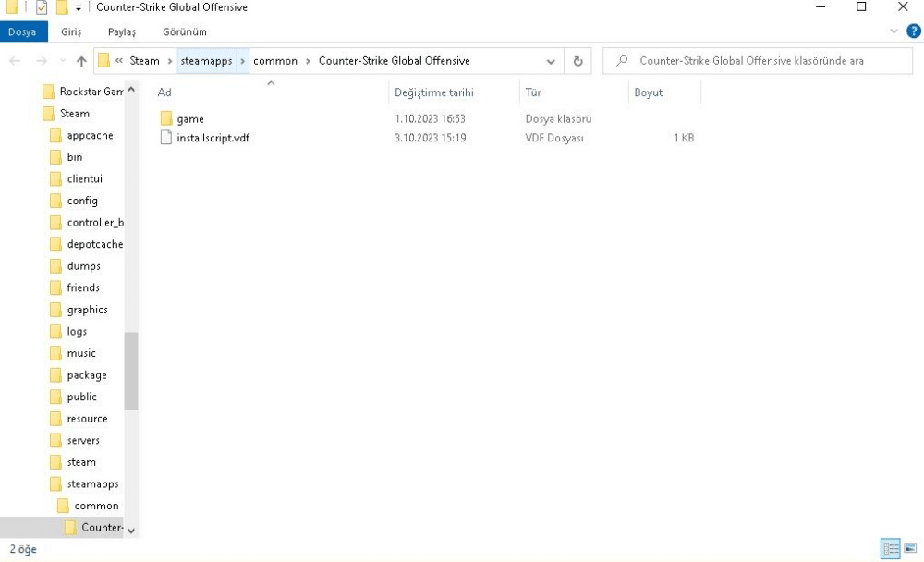Switch to details view in status bar
This screenshot has height=562, width=924.
(x=892, y=549)
